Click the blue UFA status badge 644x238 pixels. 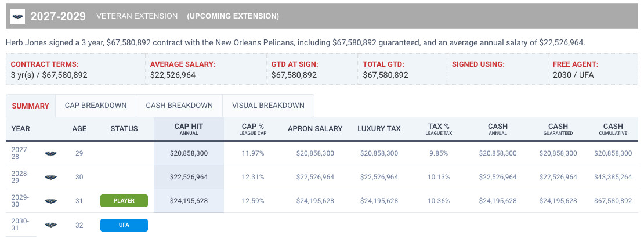[x=124, y=225]
